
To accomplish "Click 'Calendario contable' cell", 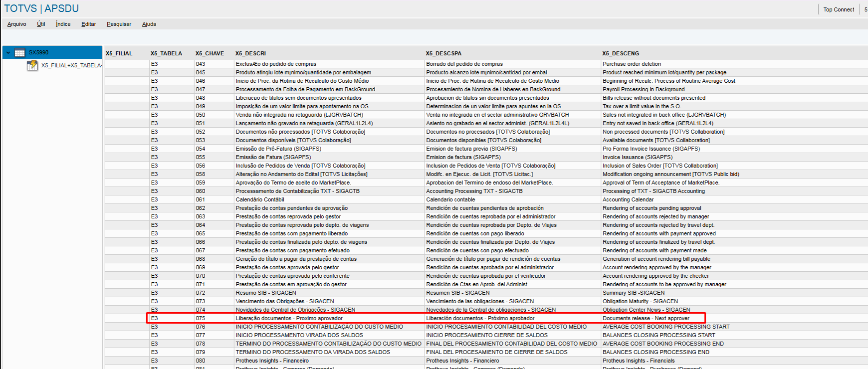I will pos(513,199).
